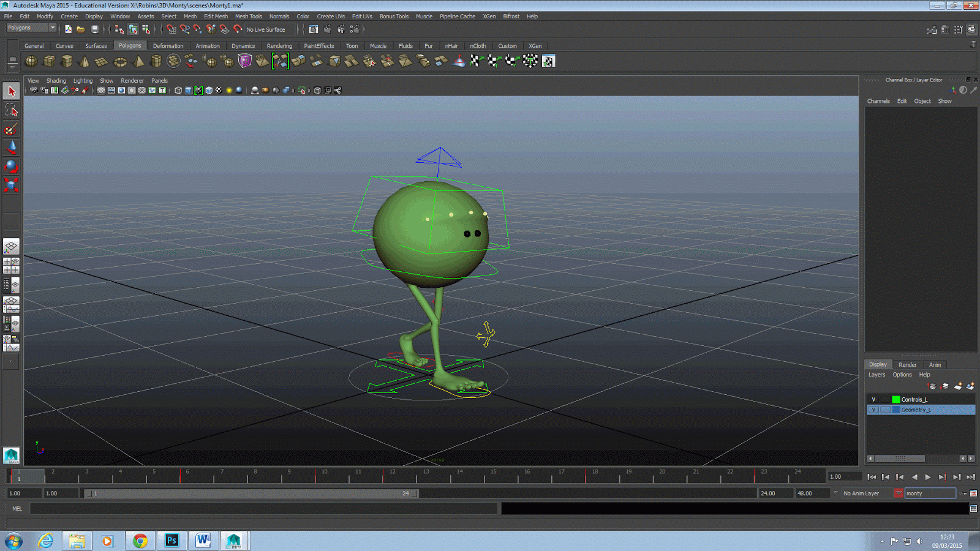Image resolution: width=980 pixels, height=551 pixels.
Task: Click the Auto Keyframe toggle key icon
Action: 963,493
